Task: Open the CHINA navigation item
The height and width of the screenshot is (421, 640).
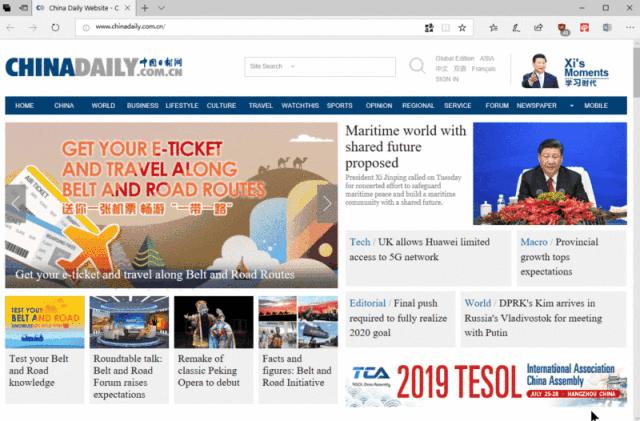Action: pyautogui.click(x=64, y=105)
